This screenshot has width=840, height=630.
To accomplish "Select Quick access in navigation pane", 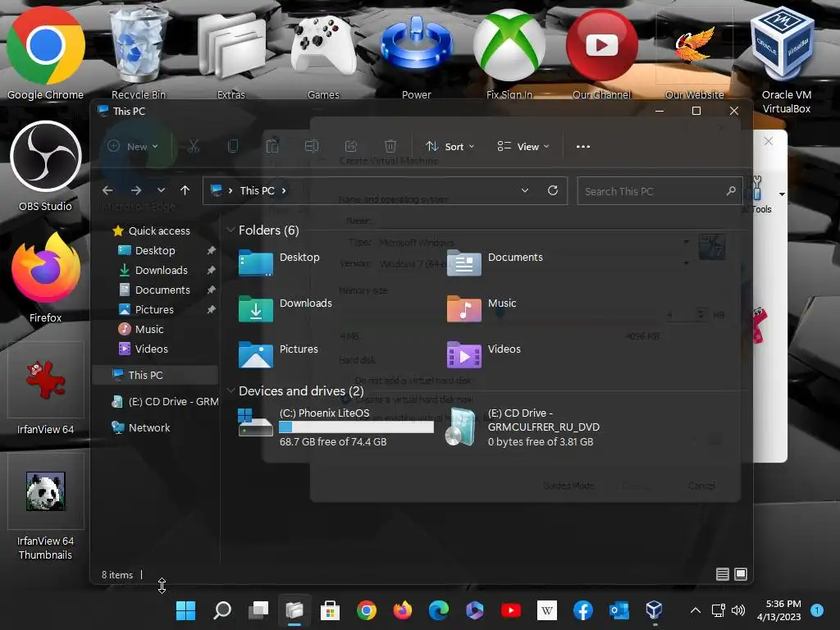I will click(x=152, y=231).
